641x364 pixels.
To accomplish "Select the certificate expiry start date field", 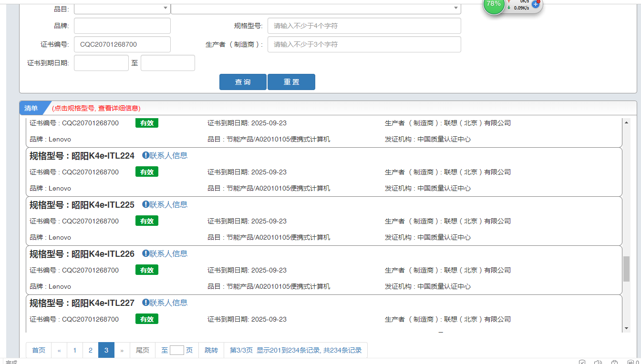I will (101, 63).
